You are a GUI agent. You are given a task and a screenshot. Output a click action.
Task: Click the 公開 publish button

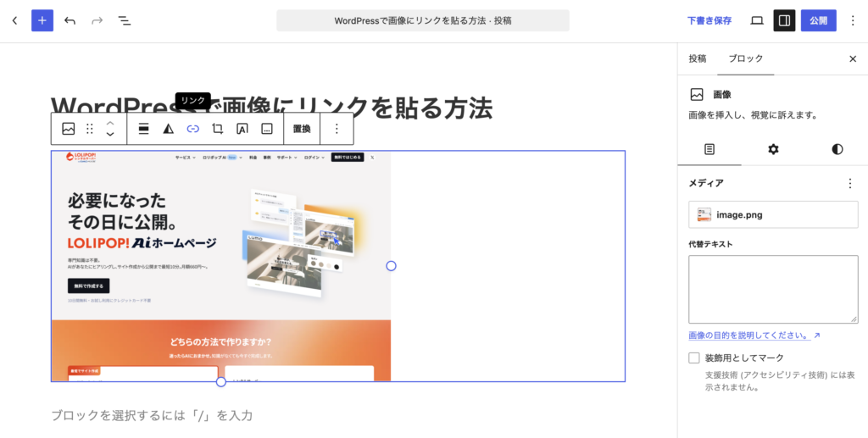click(x=818, y=20)
